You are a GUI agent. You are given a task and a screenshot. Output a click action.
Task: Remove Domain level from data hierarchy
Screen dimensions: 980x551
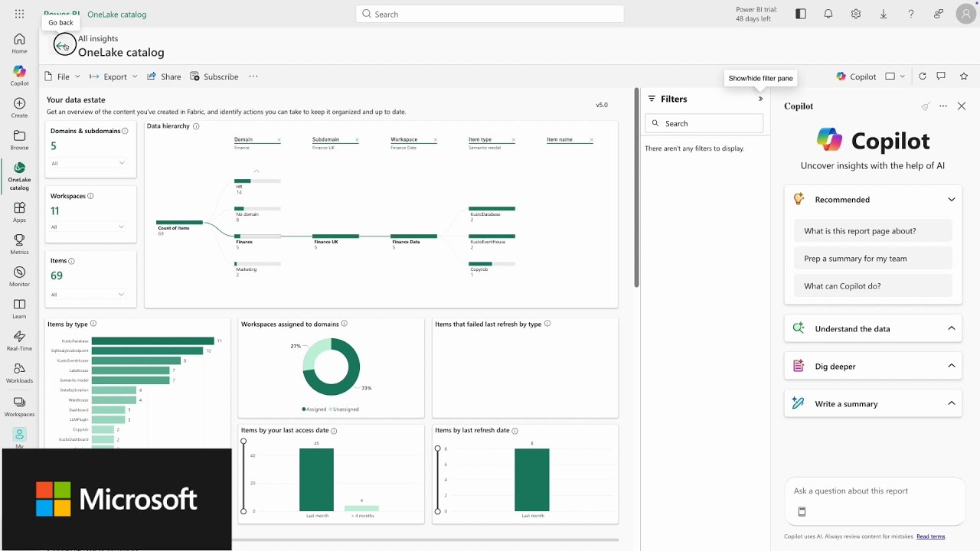pos(279,140)
